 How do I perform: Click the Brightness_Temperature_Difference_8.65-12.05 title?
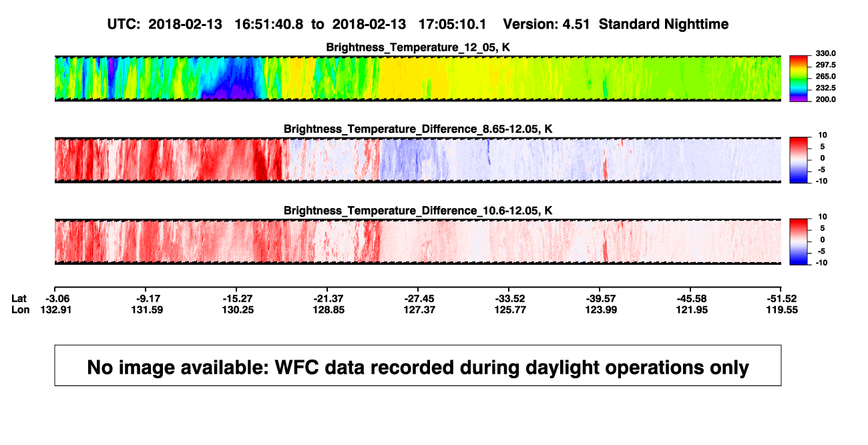click(418, 129)
